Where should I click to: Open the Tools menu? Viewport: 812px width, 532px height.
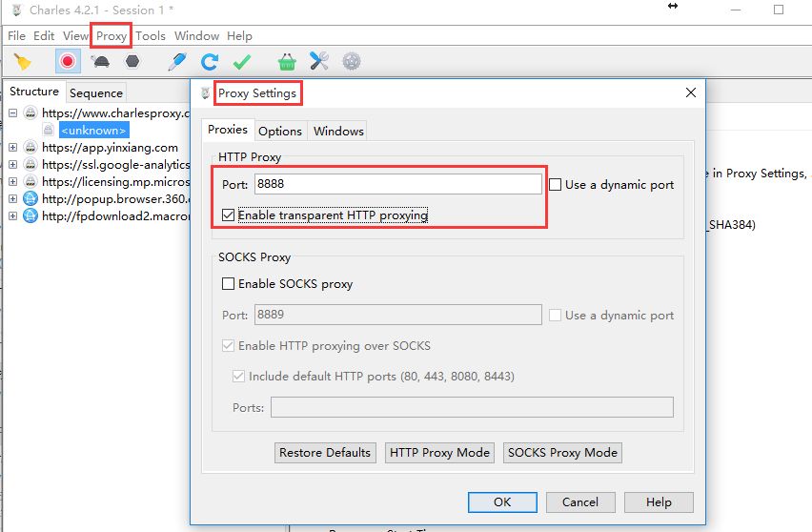[x=151, y=35]
